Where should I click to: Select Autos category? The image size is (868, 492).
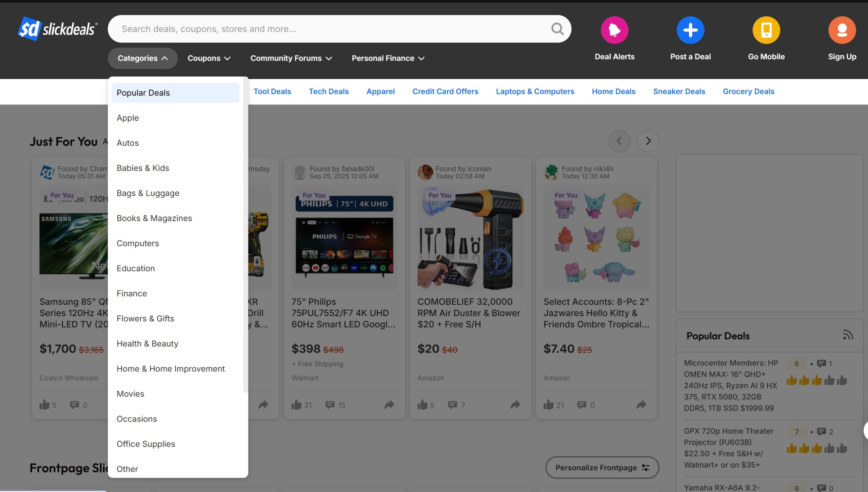[175, 143]
